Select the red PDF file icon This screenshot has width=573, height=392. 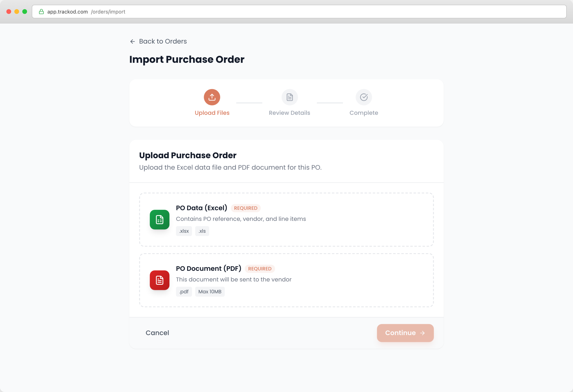159,280
